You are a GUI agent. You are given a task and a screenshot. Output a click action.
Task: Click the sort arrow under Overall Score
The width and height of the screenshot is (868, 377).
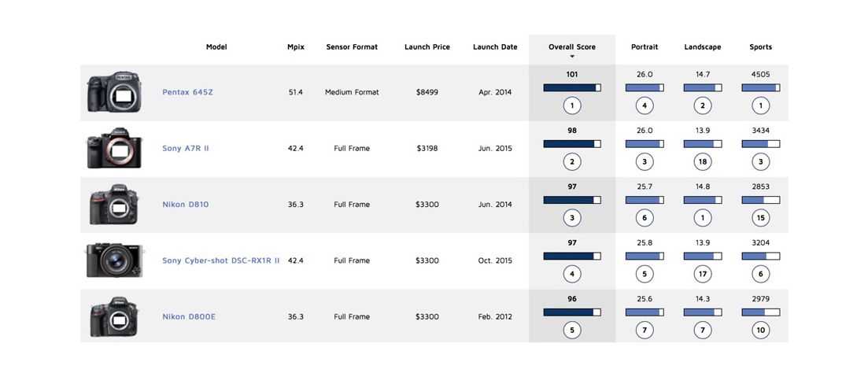pos(572,57)
